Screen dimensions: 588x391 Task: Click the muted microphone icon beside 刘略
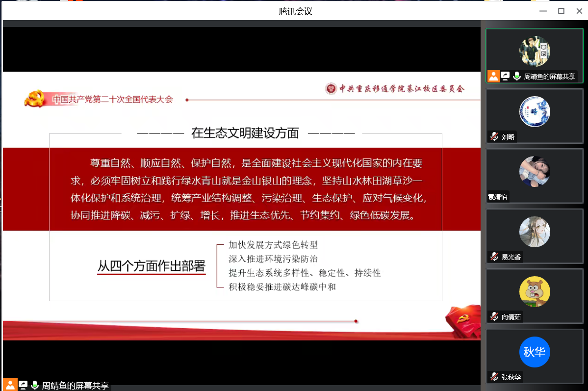[x=494, y=137]
